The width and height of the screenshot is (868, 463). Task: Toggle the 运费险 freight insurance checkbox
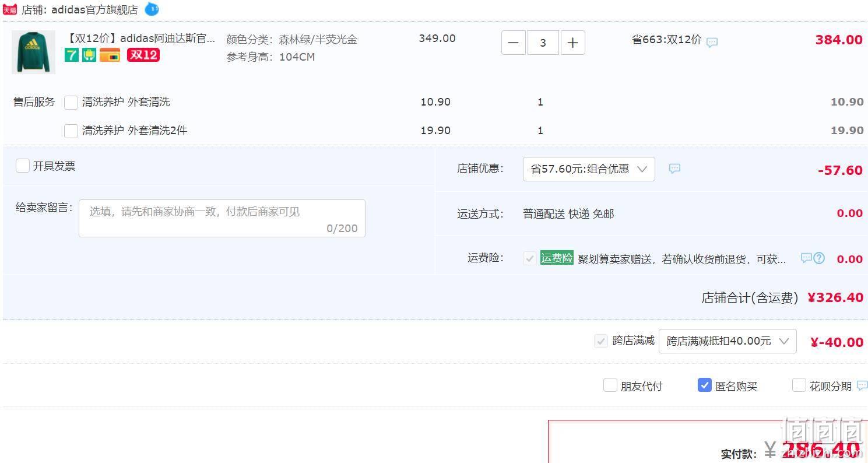coord(530,258)
